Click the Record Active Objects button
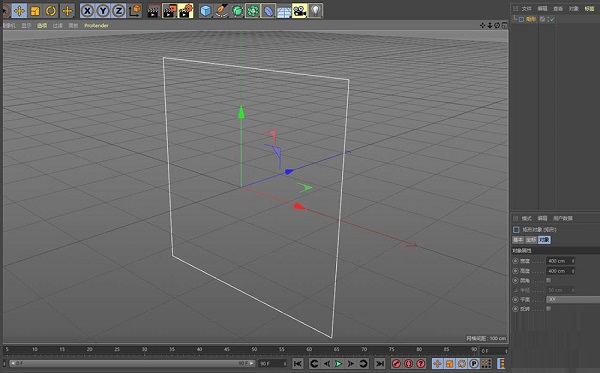This screenshot has height=373, width=600. [x=396, y=363]
